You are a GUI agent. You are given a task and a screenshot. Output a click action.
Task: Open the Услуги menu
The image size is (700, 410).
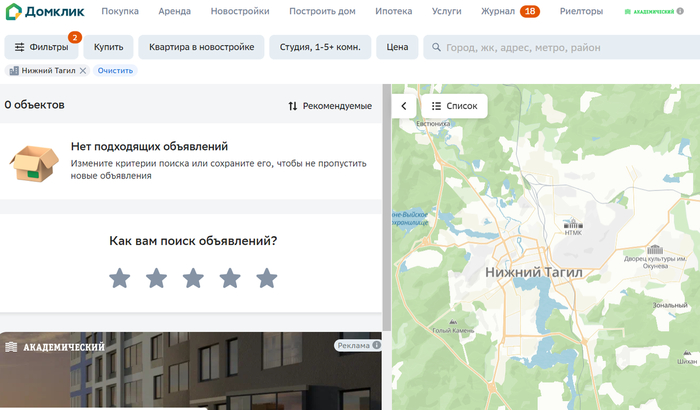(446, 11)
